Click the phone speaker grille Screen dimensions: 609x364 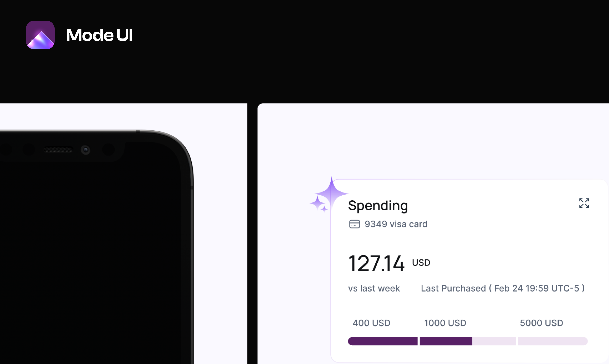(58, 150)
